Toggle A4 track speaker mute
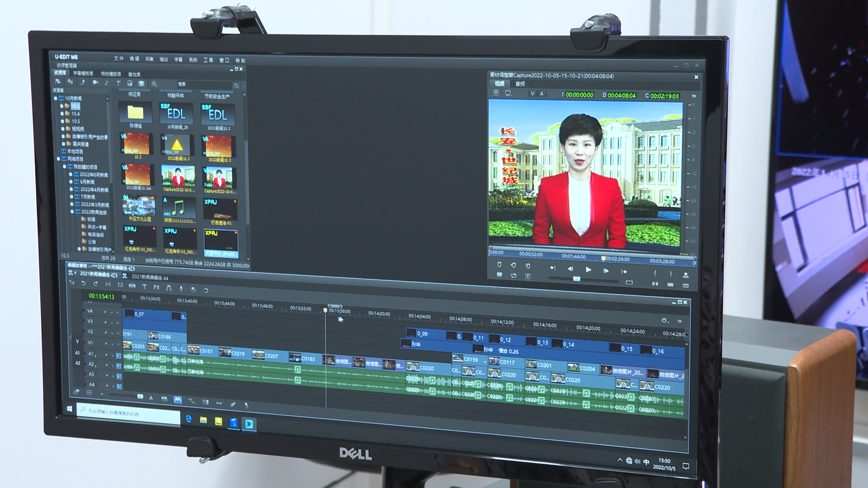The image size is (868, 488). point(119,386)
